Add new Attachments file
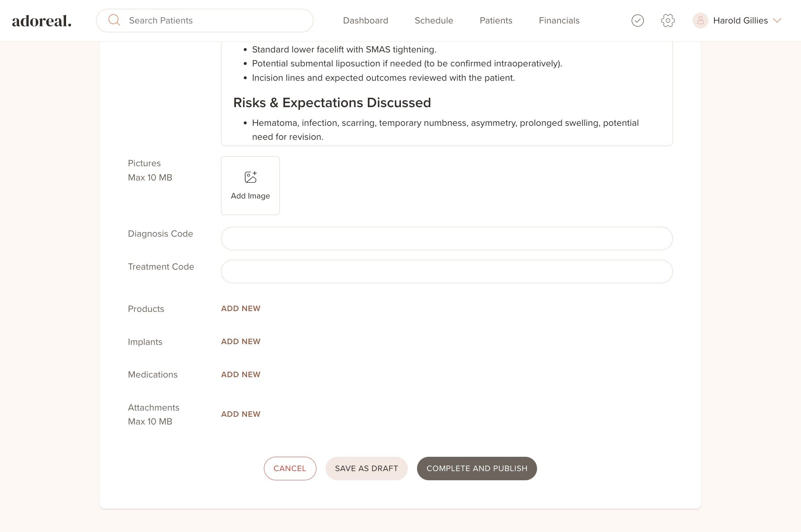This screenshot has height=532, width=801. click(240, 414)
